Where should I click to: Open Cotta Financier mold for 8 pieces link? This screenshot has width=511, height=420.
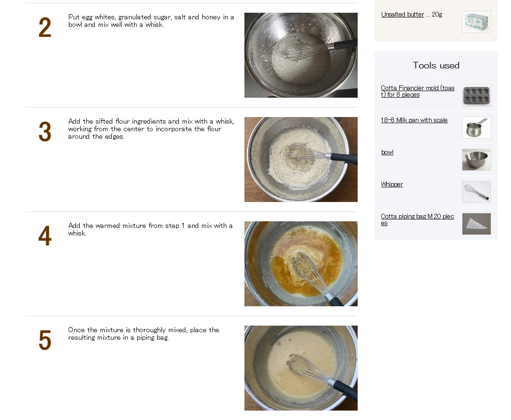coord(418,91)
